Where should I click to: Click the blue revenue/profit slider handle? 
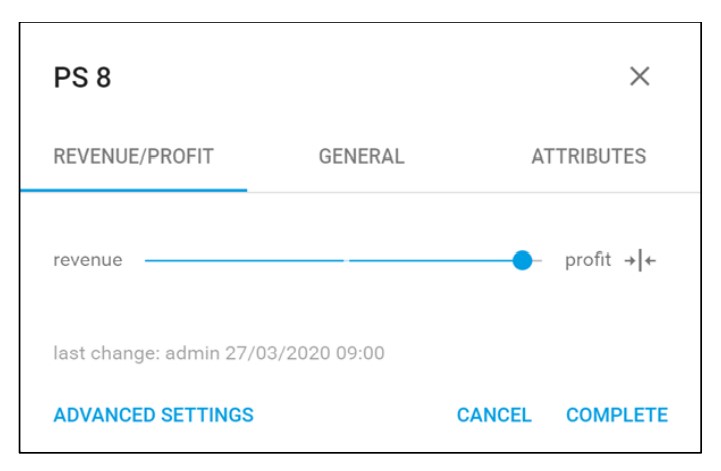(522, 260)
